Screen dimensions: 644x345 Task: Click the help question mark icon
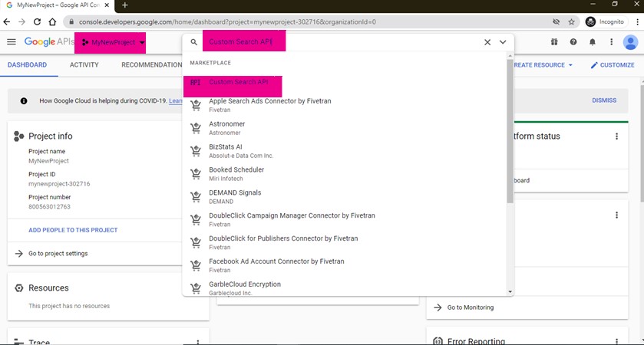(x=573, y=42)
